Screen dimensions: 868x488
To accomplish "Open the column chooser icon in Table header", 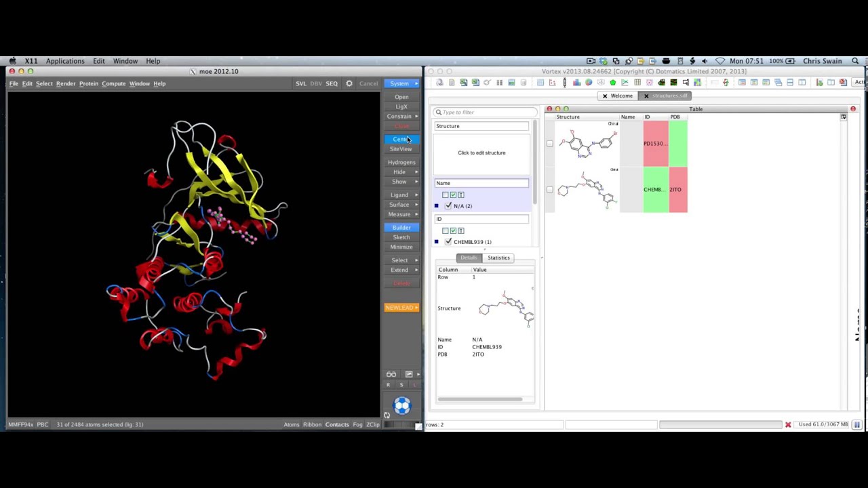I will (x=844, y=117).
